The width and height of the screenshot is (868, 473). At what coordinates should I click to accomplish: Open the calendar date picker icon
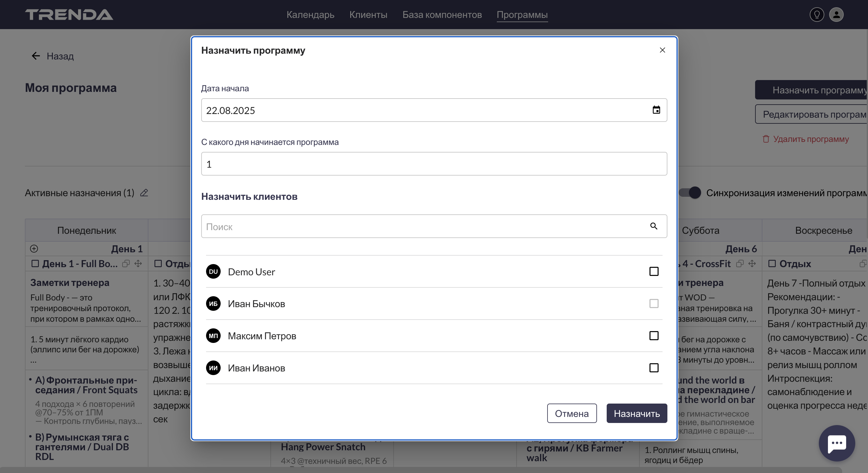[656, 110]
